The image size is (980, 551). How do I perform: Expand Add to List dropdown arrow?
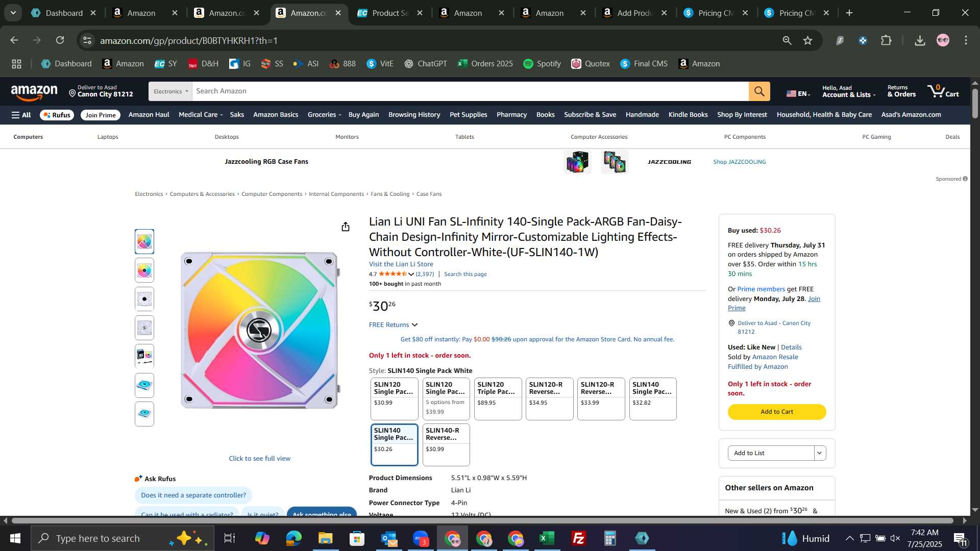(x=820, y=453)
